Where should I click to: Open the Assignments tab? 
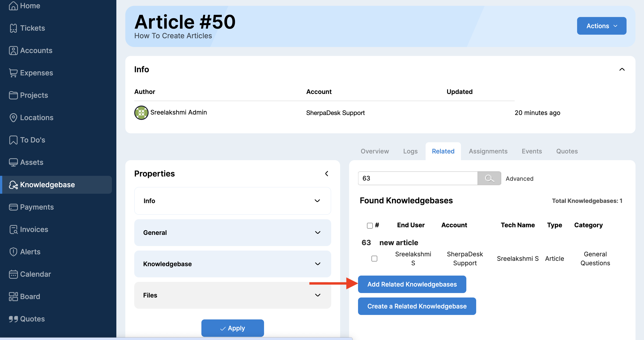coord(488,151)
